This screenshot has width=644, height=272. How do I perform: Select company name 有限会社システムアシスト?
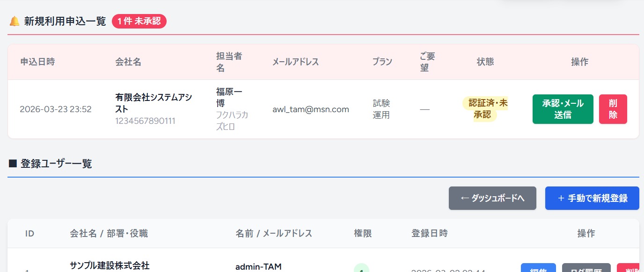pyautogui.click(x=154, y=103)
